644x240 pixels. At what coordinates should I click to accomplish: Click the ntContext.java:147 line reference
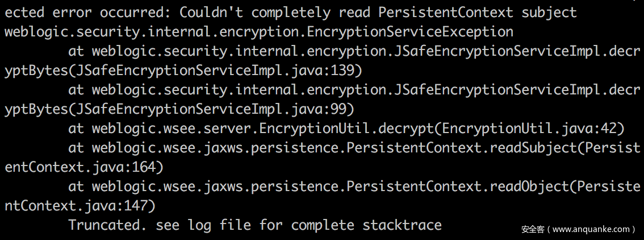point(80,205)
